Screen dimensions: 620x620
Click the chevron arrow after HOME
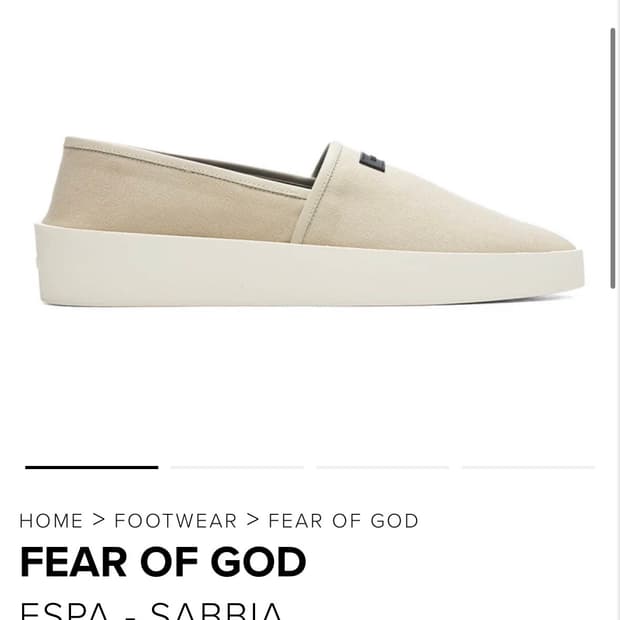(x=99, y=520)
